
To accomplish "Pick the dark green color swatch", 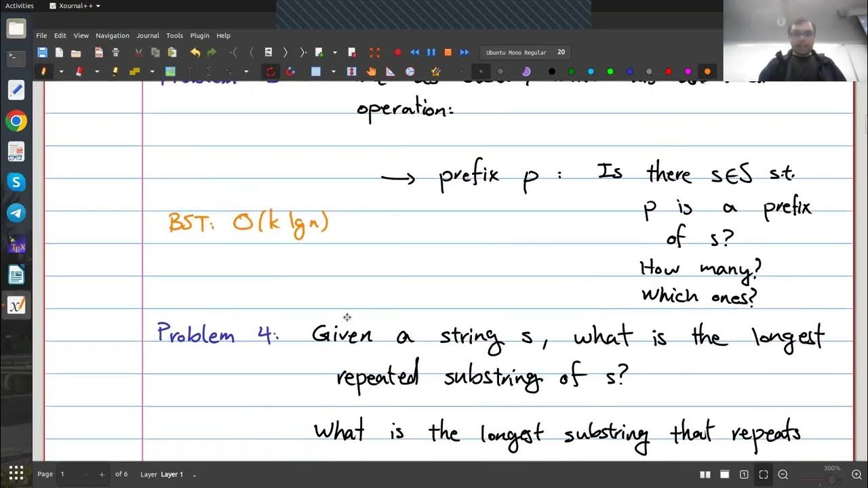I will click(571, 71).
